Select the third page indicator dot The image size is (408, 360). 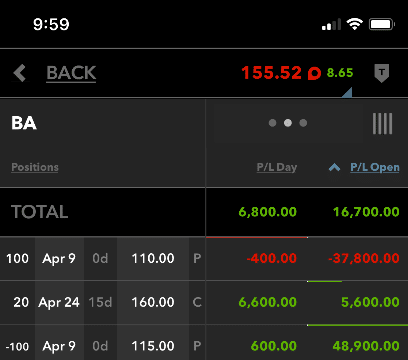click(x=303, y=123)
